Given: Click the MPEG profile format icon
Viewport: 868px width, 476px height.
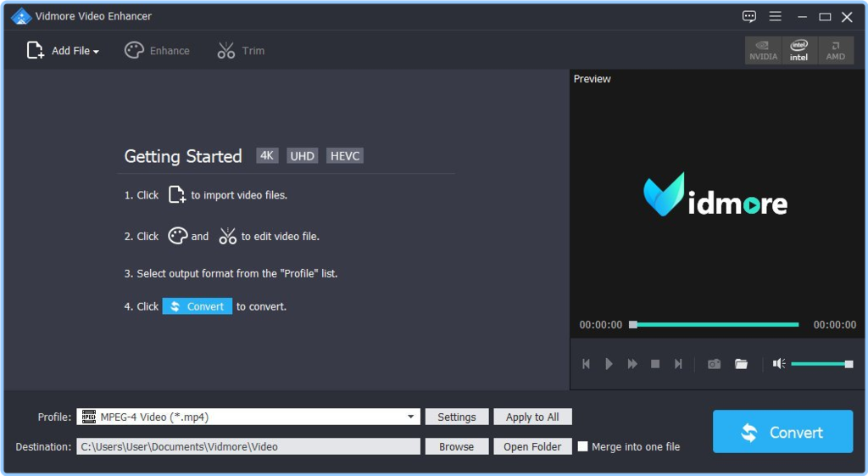Looking at the screenshot, I should click(x=88, y=417).
